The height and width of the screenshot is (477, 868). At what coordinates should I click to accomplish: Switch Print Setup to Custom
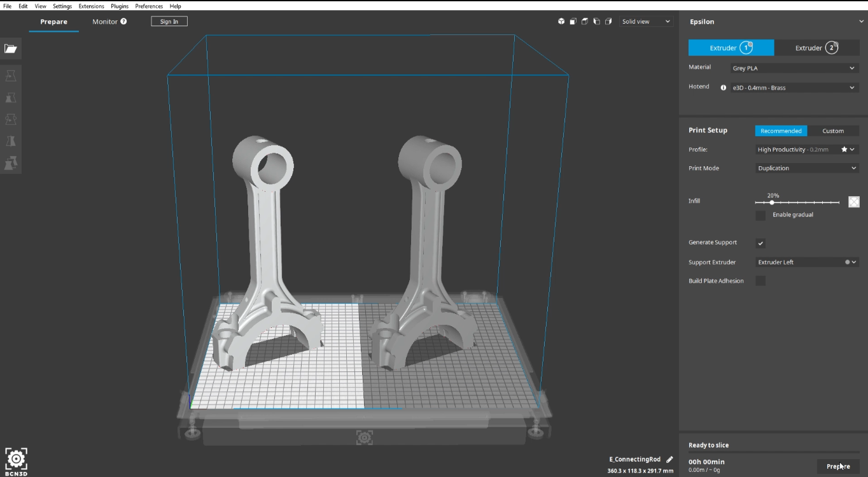click(833, 131)
